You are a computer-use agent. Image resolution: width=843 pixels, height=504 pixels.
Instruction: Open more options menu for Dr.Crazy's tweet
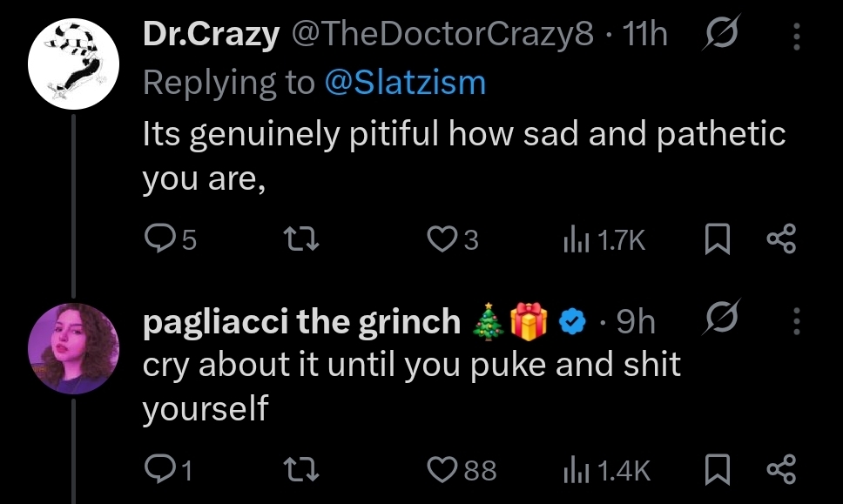pos(795,36)
